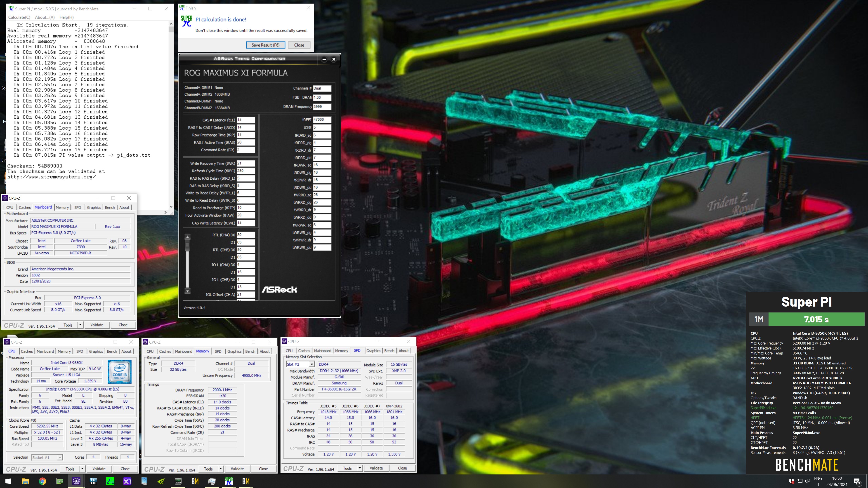Open the Prime95 taskbar icon
The image size is (868, 488).
[x=110, y=481]
